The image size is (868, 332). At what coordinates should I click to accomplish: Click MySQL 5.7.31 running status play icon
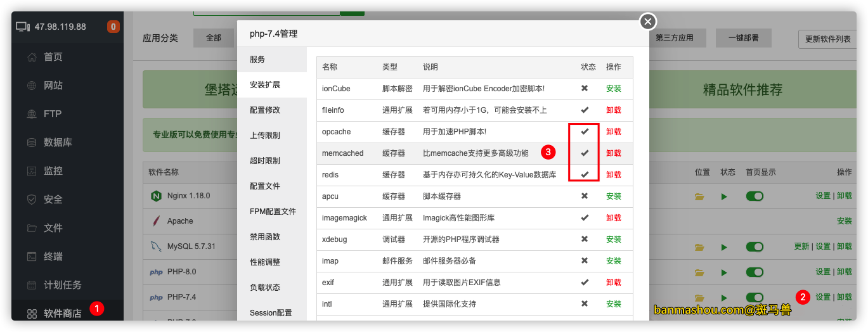(724, 247)
